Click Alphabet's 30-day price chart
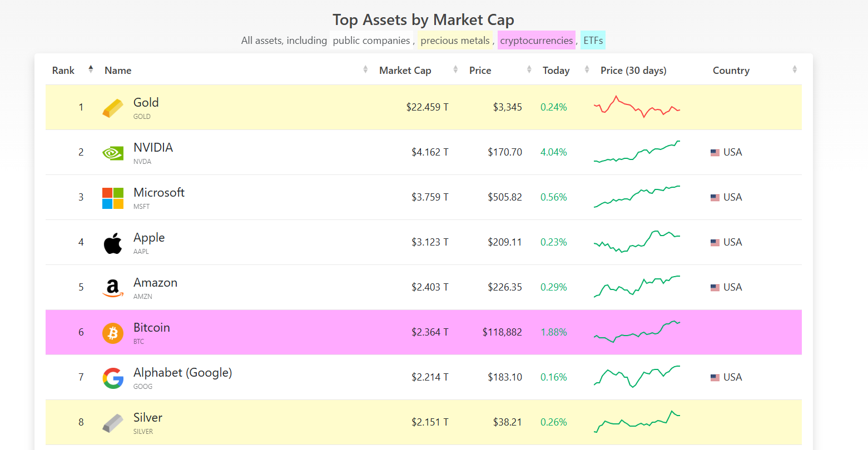The height and width of the screenshot is (450, 868). (x=637, y=377)
